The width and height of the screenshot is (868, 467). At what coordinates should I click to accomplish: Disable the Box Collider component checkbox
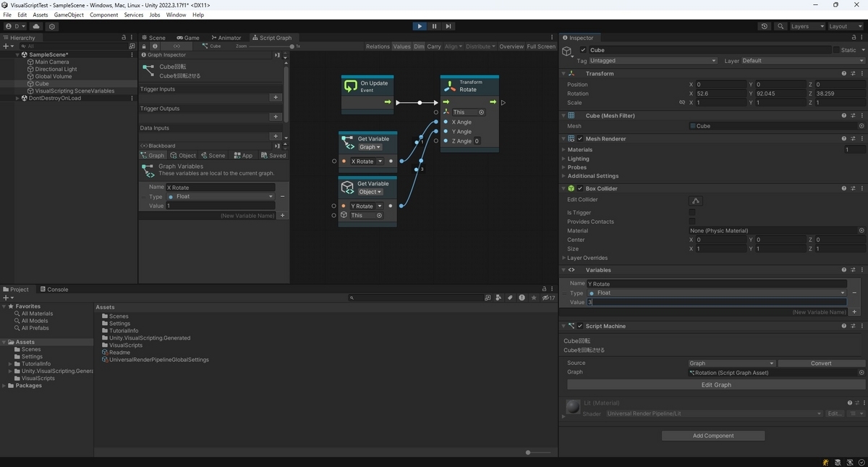pyautogui.click(x=580, y=188)
